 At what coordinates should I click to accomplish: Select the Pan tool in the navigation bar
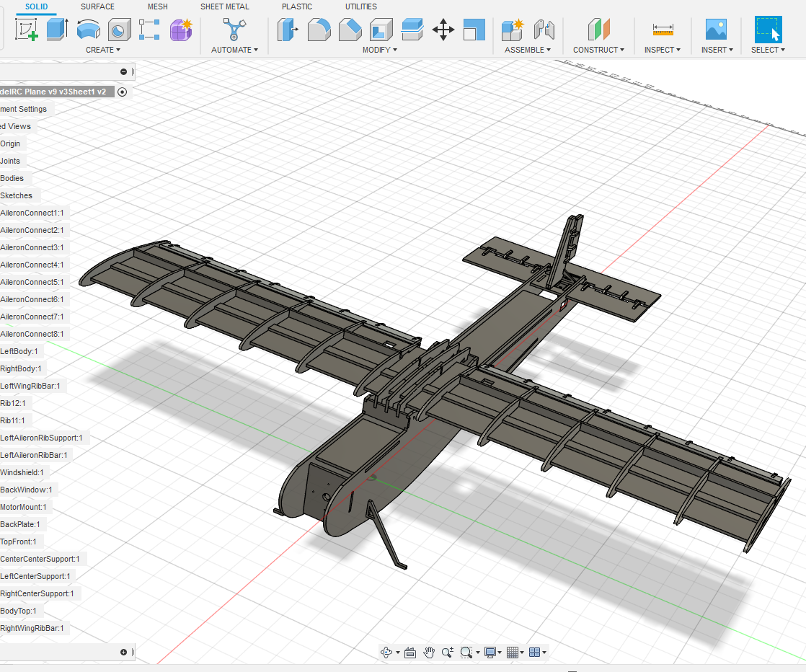pyautogui.click(x=430, y=652)
